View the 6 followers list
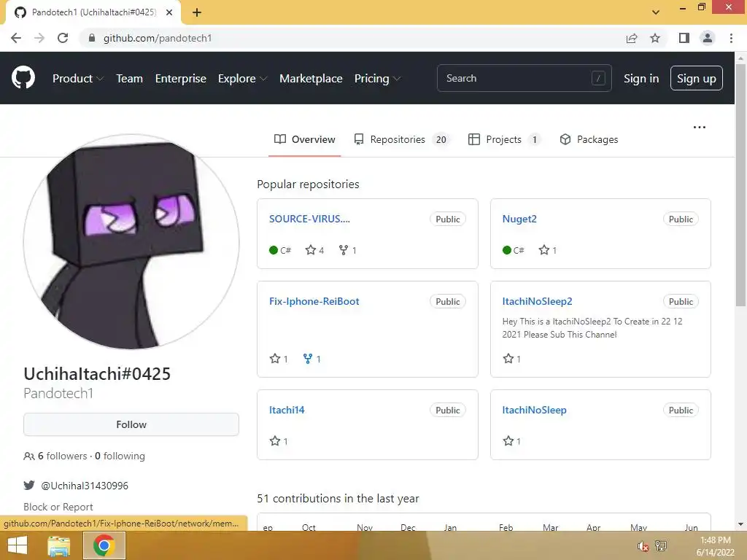 pyautogui.click(x=55, y=456)
